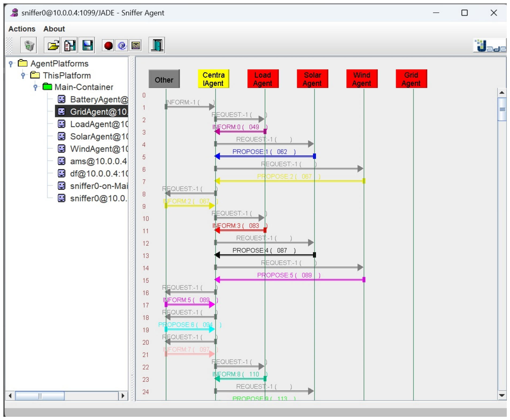Viewport: 510px width, 420px height.
Task: Click the ams agent face icon
Action: (61, 161)
